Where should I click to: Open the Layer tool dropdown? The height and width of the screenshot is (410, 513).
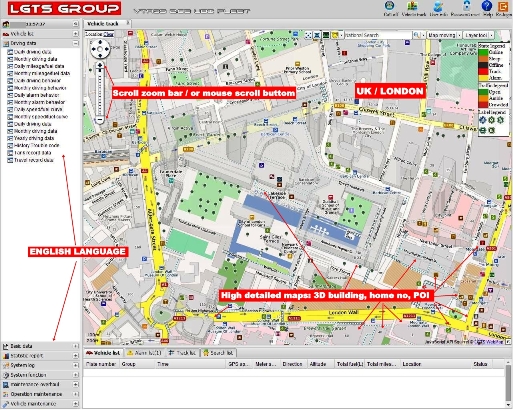coord(479,35)
